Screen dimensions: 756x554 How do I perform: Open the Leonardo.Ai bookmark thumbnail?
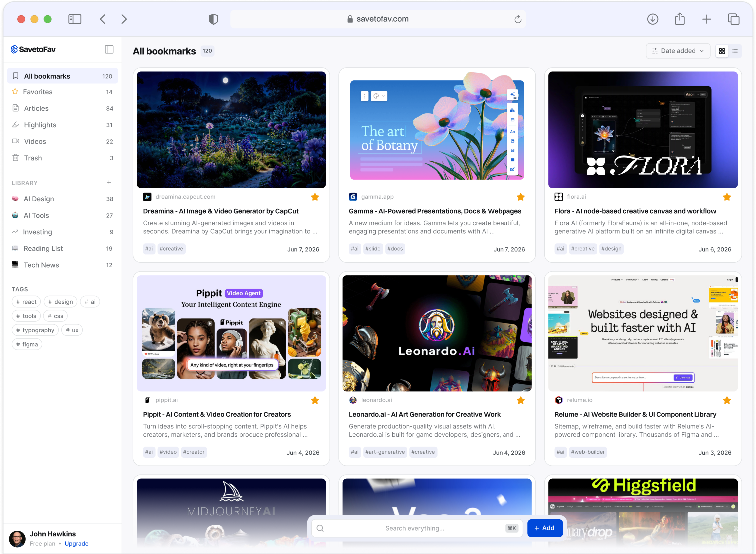(x=437, y=333)
